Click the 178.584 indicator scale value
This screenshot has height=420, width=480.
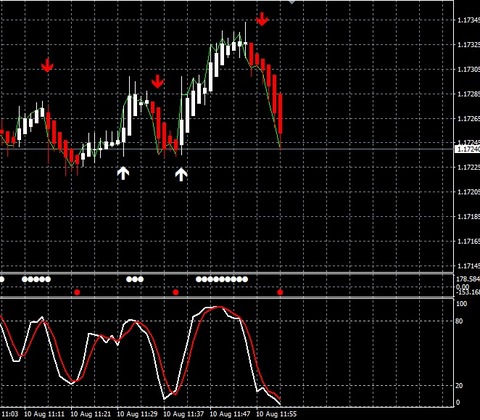468,279
